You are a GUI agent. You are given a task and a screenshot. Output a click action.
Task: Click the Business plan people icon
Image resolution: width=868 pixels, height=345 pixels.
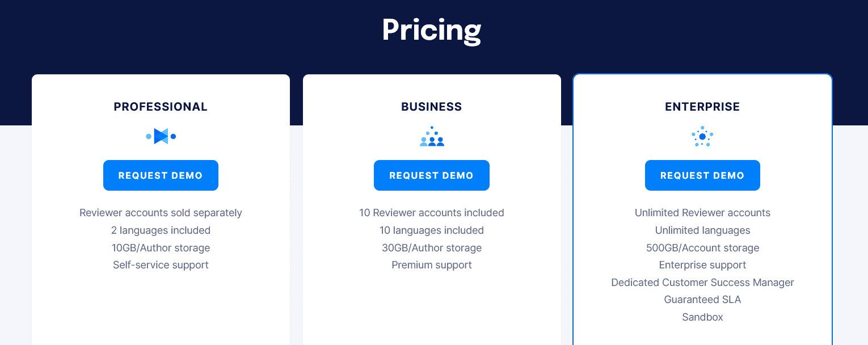click(432, 137)
